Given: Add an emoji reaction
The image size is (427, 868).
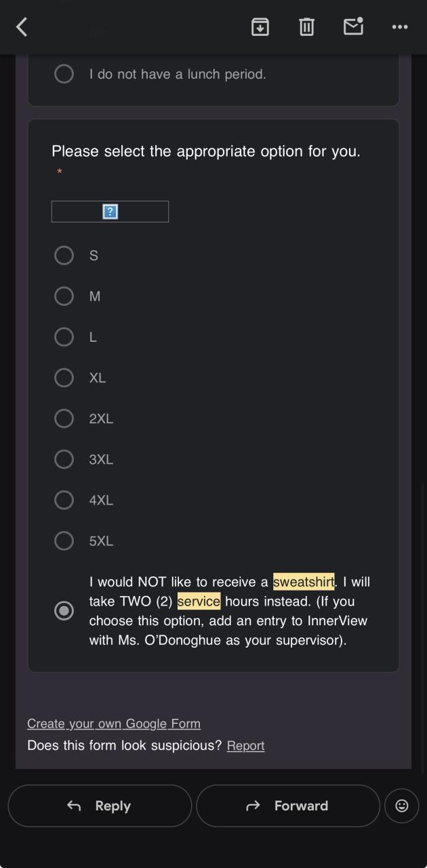Looking at the screenshot, I should (x=401, y=806).
